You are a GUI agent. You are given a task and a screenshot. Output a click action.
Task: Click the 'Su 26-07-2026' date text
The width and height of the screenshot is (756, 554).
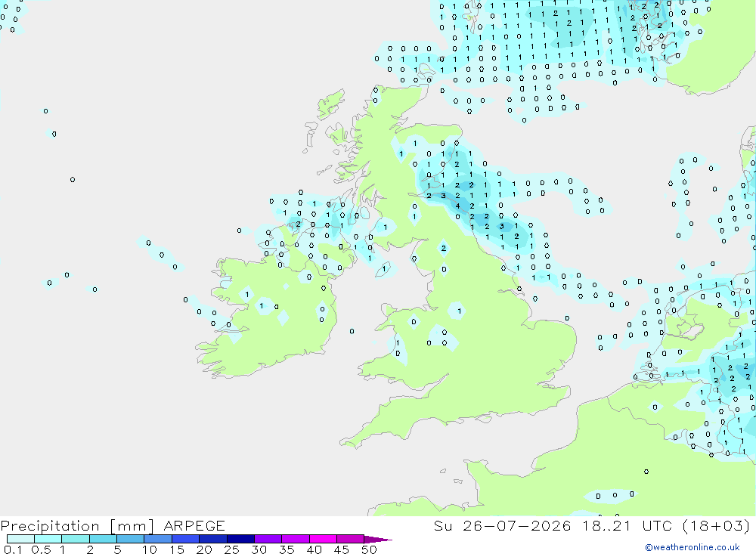click(503, 526)
